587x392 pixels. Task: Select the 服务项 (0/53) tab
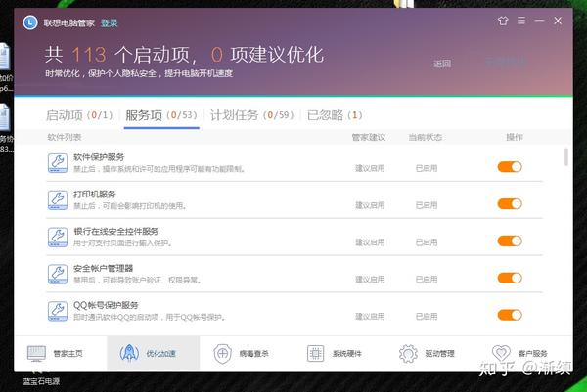pyautogui.click(x=161, y=115)
